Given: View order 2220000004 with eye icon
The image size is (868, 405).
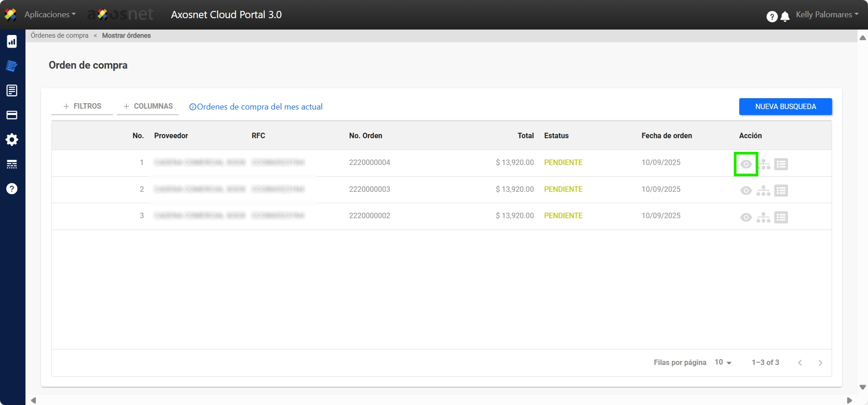Looking at the screenshot, I should 746,164.
